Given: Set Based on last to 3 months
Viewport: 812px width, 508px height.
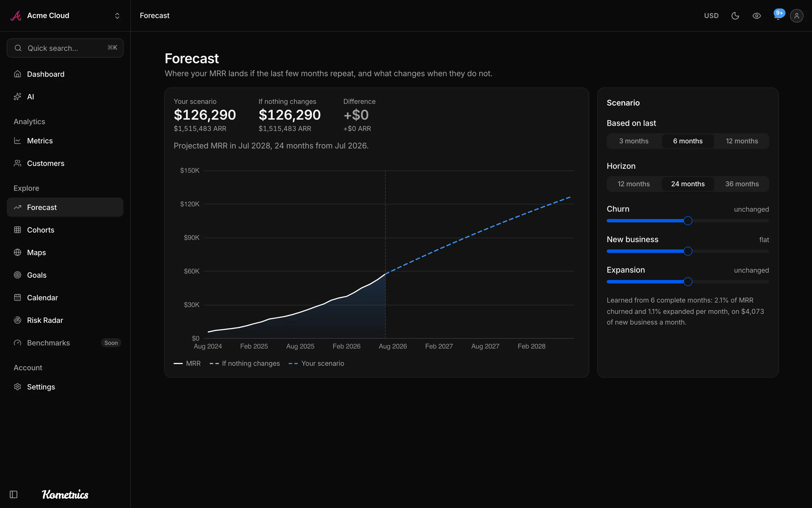Looking at the screenshot, I should [x=634, y=141].
